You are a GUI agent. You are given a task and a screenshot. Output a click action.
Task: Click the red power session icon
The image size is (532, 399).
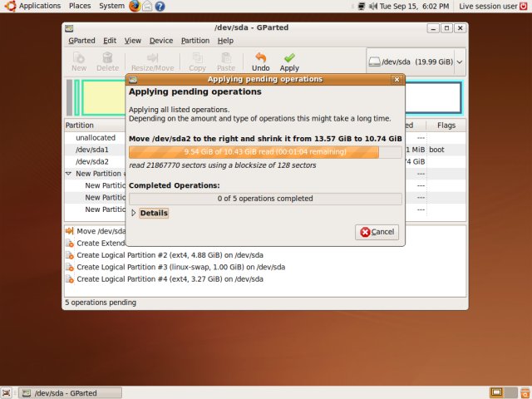pyautogui.click(x=524, y=6)
